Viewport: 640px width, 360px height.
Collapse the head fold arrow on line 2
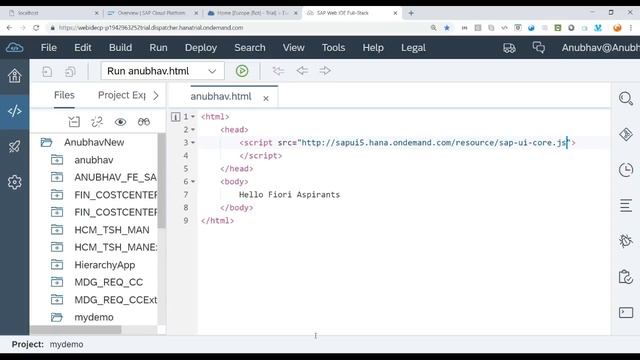pos(193,130)
